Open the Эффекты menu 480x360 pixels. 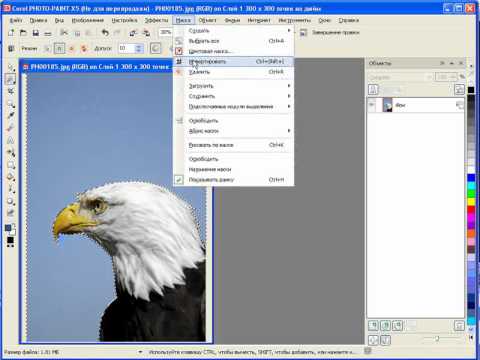[x=156, y=20]
